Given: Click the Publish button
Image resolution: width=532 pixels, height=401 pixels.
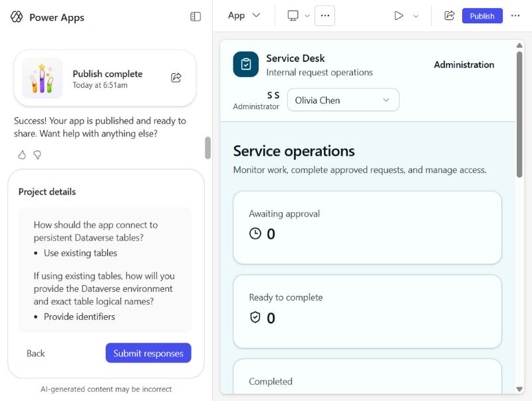Looking at the screenshot, I should coord(482,16).
